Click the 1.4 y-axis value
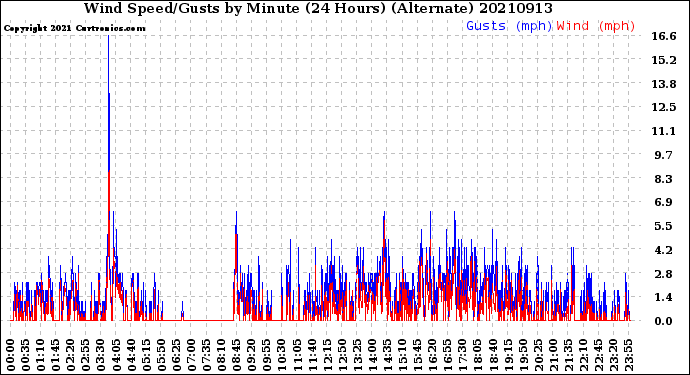Viewport: 690px width, 375px height. point(664,297)
